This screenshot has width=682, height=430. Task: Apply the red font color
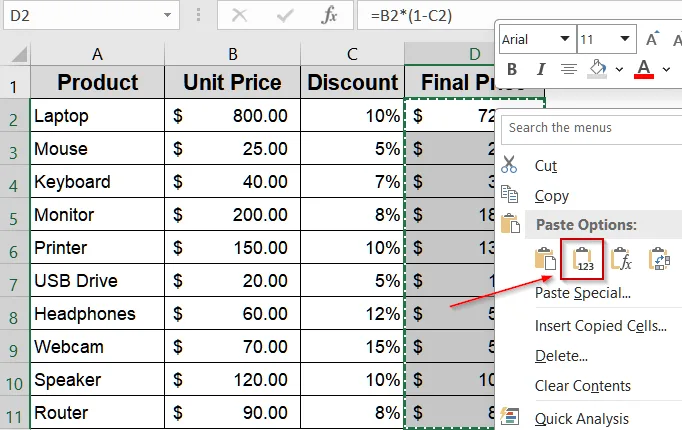(644, 69)
